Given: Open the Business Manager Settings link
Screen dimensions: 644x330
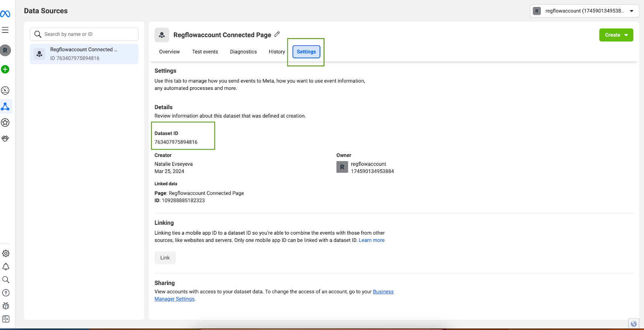Looking at the screenshot, I should (274, 295).
